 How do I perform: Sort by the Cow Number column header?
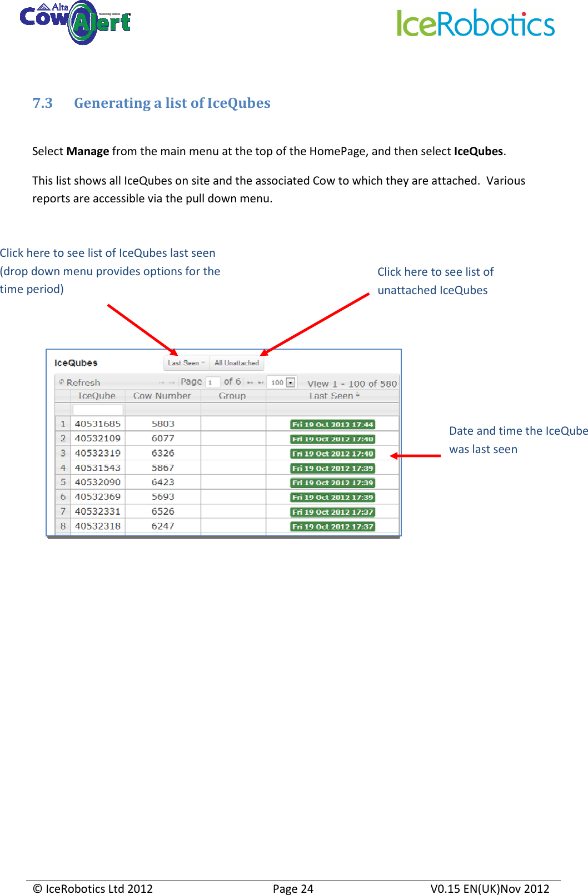coord(162,396)
